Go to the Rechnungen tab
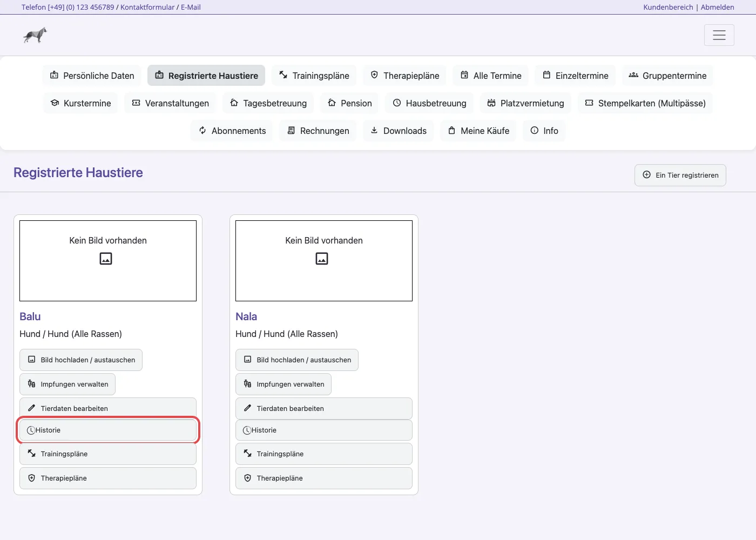 pyautogui.click(x=318, y=131)
